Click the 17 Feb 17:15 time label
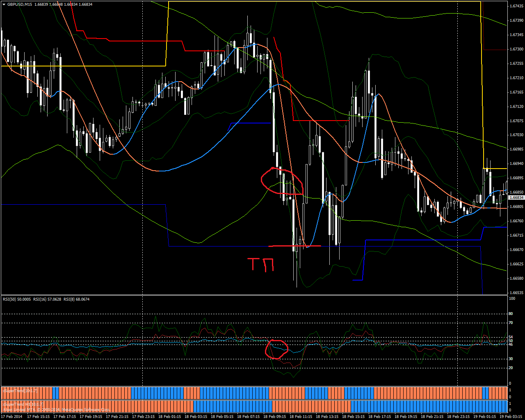 [x=64, y=416]
